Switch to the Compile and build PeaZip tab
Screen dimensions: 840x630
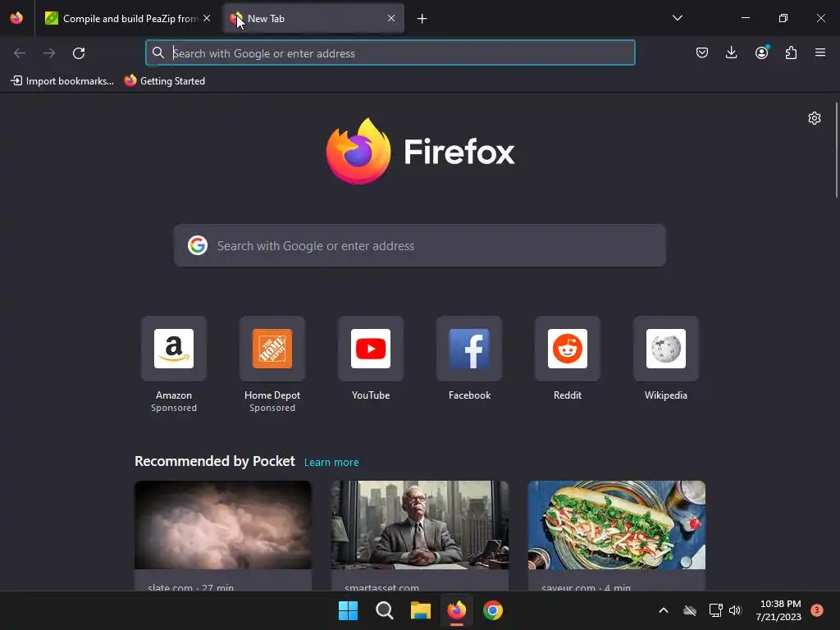pyautogui.click(x=127, y=18)
